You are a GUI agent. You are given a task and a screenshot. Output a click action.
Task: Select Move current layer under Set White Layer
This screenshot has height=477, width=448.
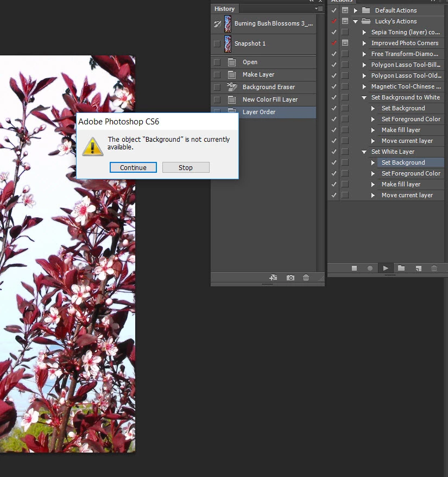pyautogui.click(x=407, y=195)
